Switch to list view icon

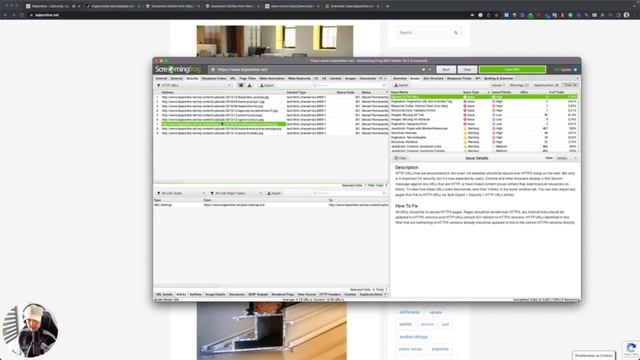coord(241,85)
